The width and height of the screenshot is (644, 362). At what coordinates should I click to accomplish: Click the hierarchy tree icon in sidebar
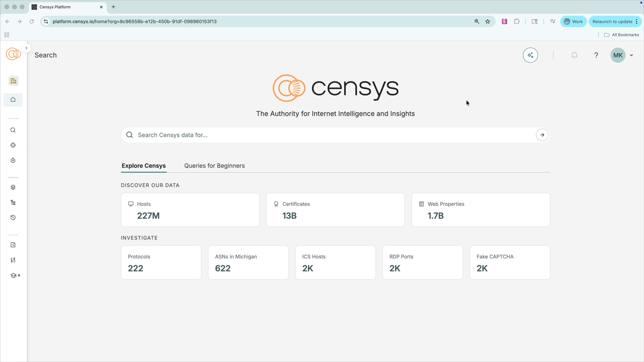[13, 203]
